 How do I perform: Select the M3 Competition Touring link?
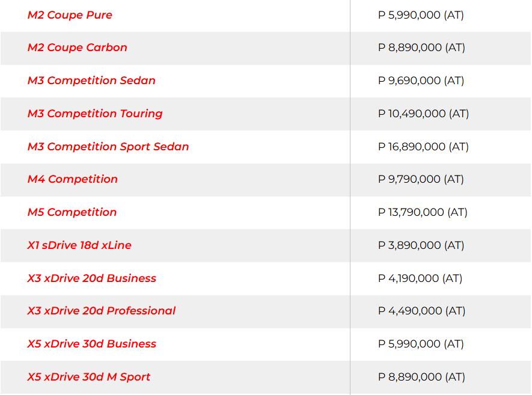(x=95, y=114)
